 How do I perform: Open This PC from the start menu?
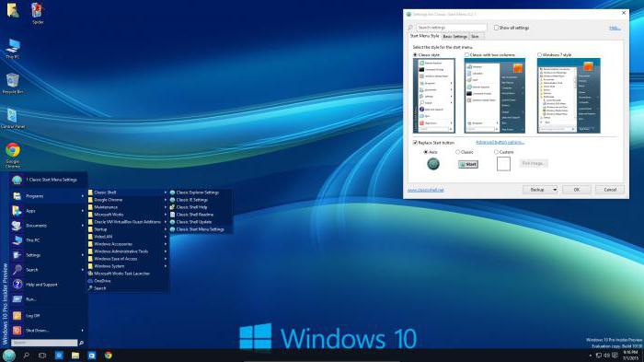point(49,240)
